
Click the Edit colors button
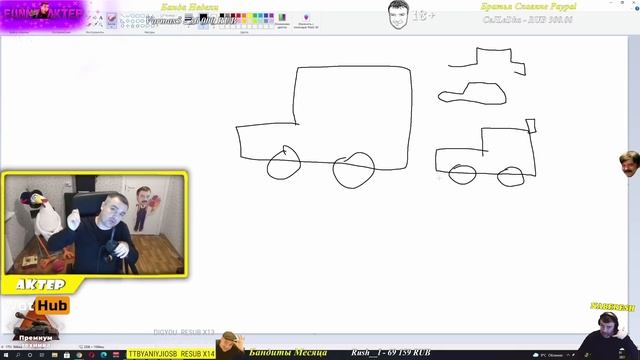[282, 21]
